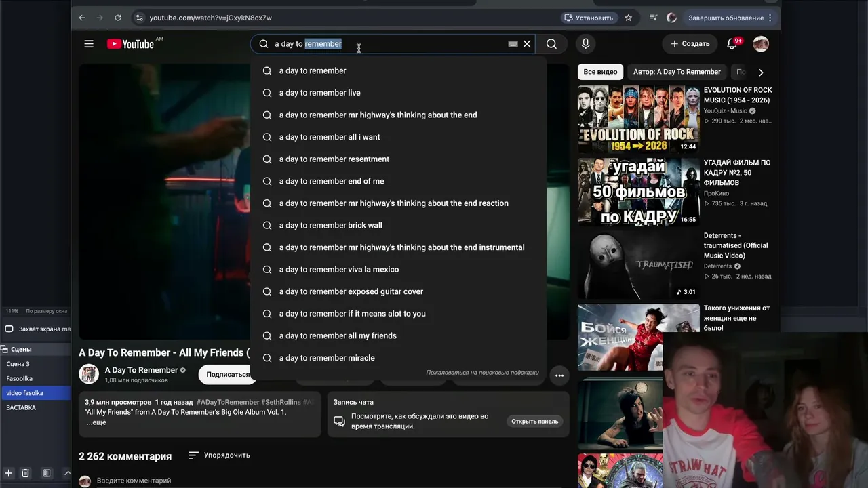Click the YouQuiz - Music channel name

pos(725,111)
